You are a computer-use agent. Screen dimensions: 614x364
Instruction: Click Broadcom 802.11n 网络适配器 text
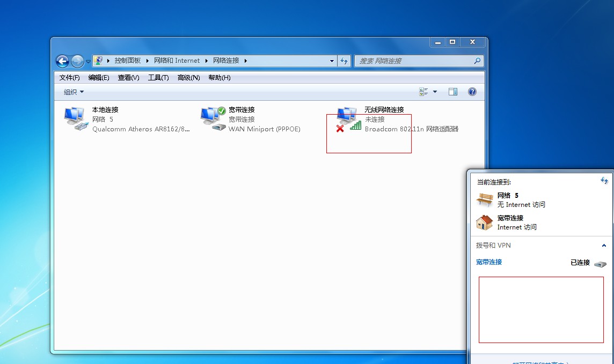point(412,129)
